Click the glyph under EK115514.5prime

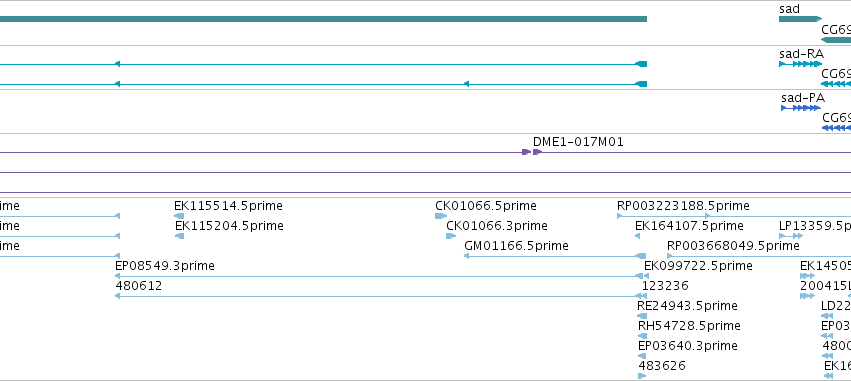click(x=179, y=216)
